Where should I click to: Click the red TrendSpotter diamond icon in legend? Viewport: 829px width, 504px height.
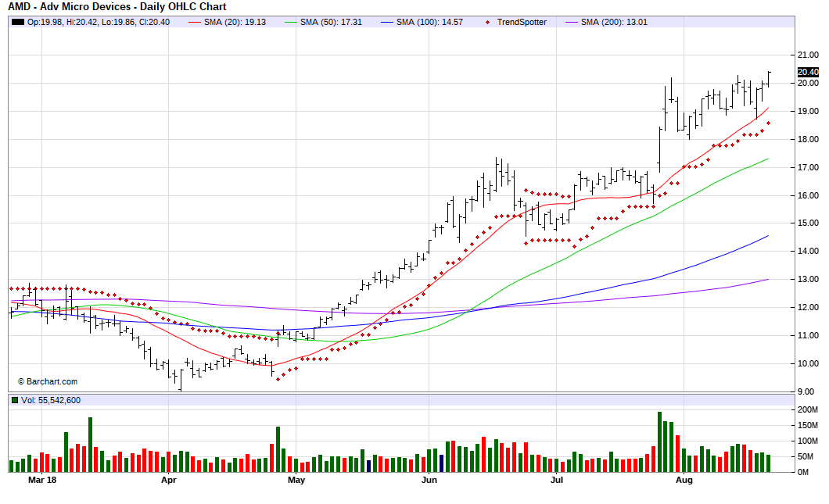(487, 22)
